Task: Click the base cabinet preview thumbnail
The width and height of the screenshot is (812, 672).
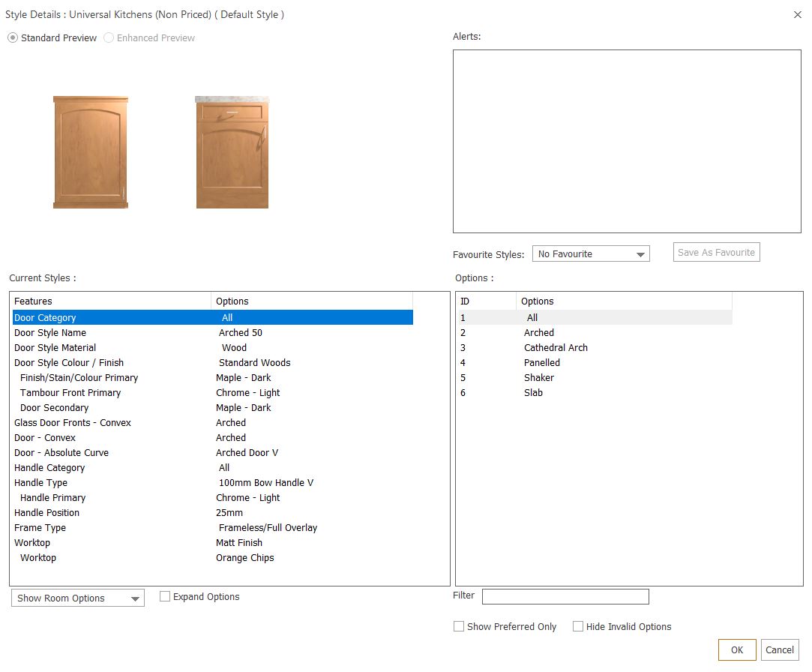Action: (232, 152)
